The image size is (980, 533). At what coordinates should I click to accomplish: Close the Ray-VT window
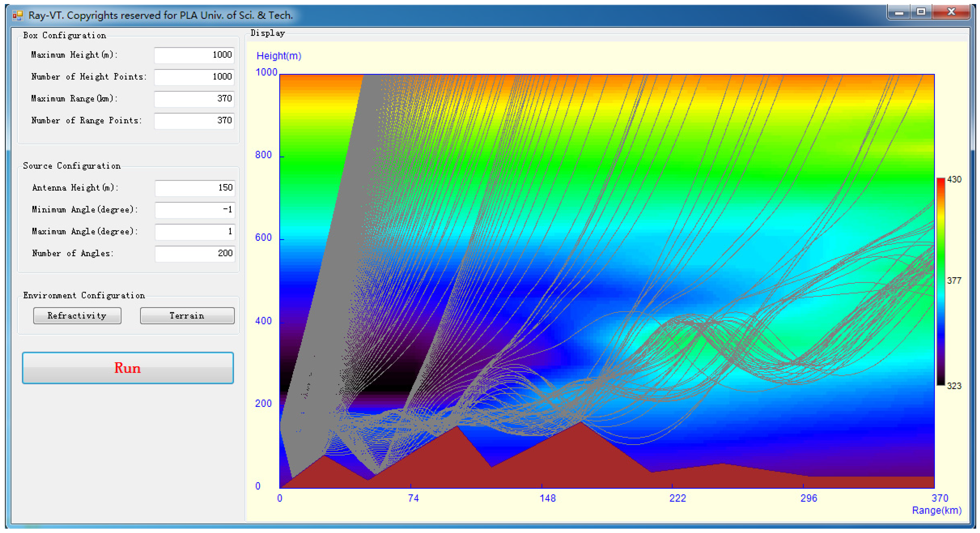(x=951, y=12)
